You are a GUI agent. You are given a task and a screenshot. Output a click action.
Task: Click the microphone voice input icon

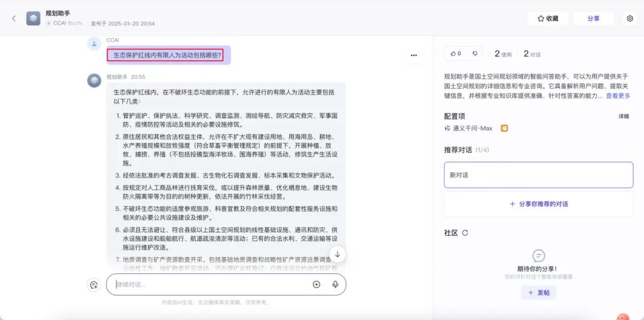coord(335,285)
